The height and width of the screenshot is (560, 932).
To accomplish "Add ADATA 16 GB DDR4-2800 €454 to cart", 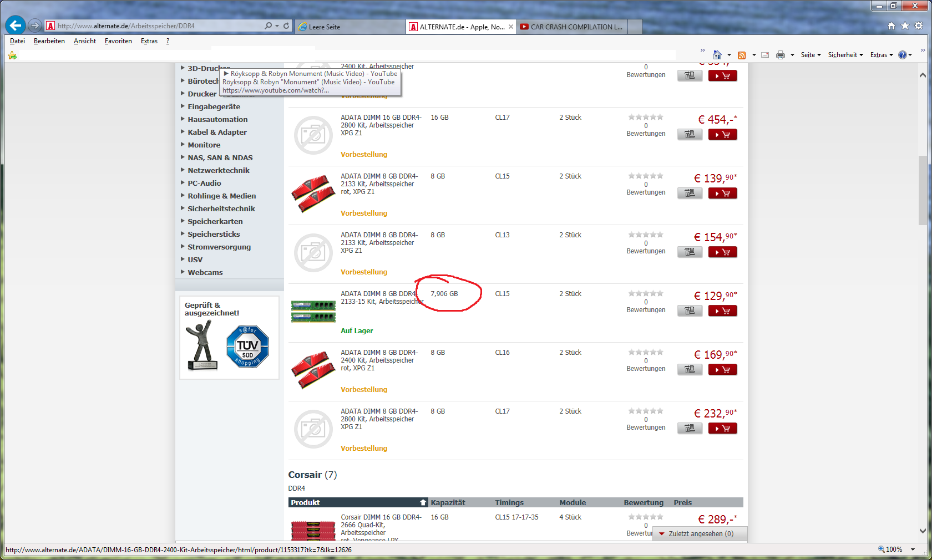I will [x=722, y=135].
